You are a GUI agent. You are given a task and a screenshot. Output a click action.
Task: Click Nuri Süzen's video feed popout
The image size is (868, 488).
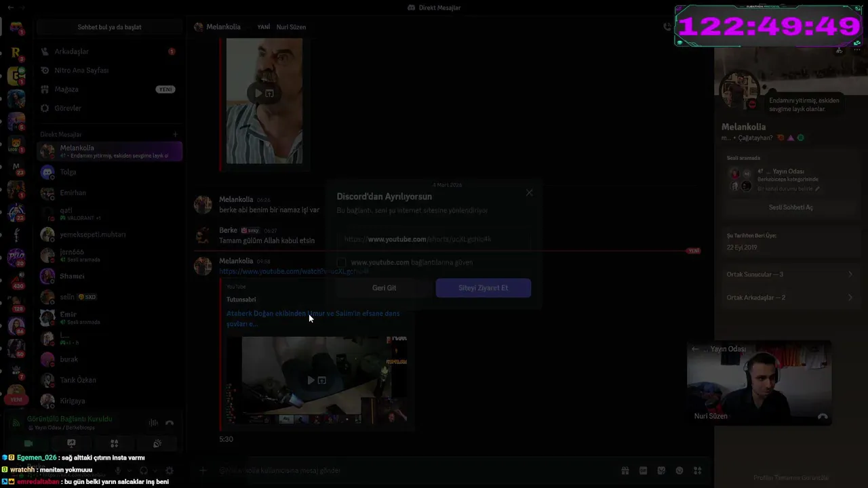[759, 383]
